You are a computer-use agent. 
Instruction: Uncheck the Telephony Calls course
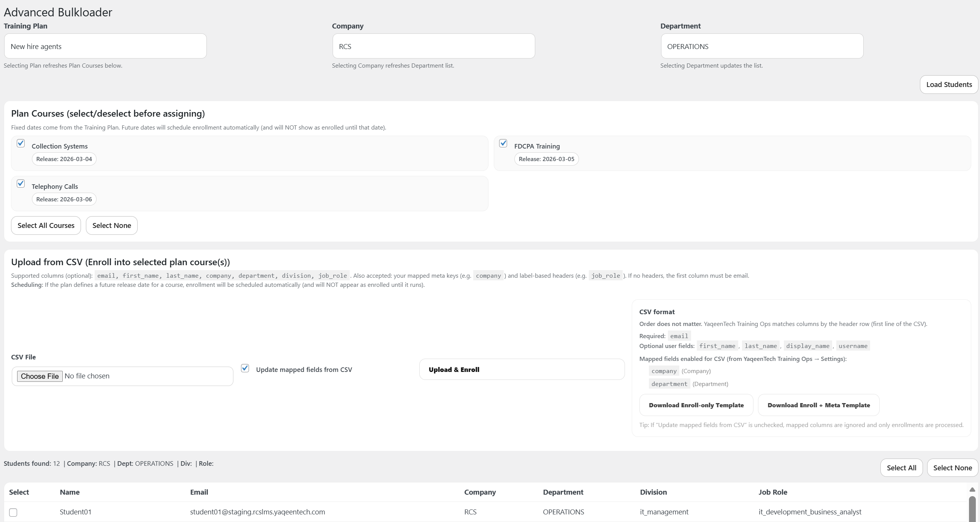pos(21,183)
